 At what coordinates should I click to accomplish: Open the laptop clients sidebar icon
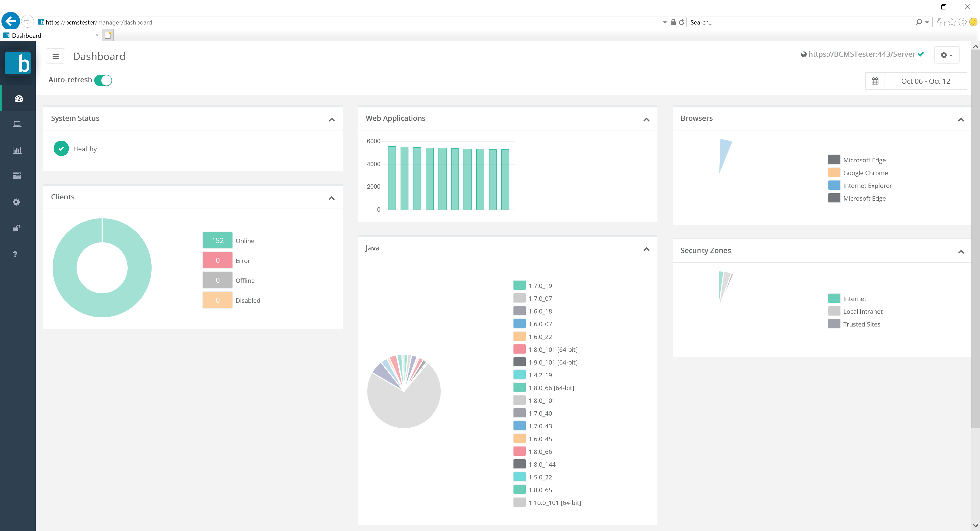coord(17,124)
